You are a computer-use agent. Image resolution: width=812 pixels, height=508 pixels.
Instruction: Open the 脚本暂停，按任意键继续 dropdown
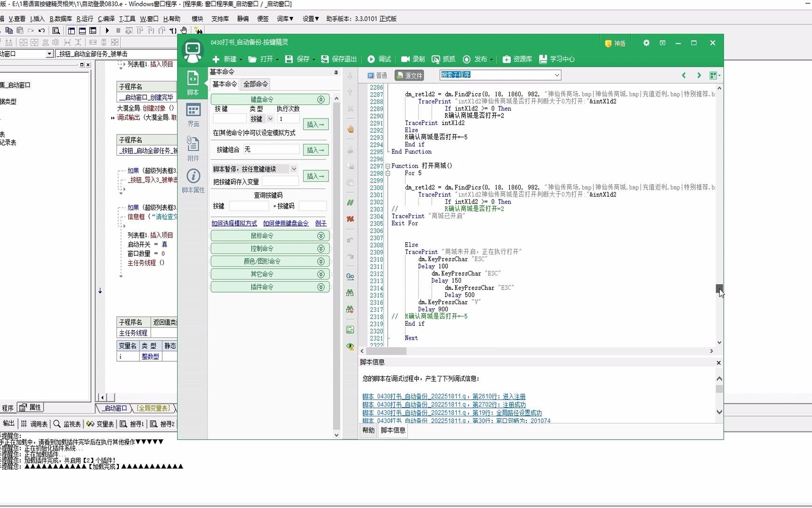(x=294, y=169)
